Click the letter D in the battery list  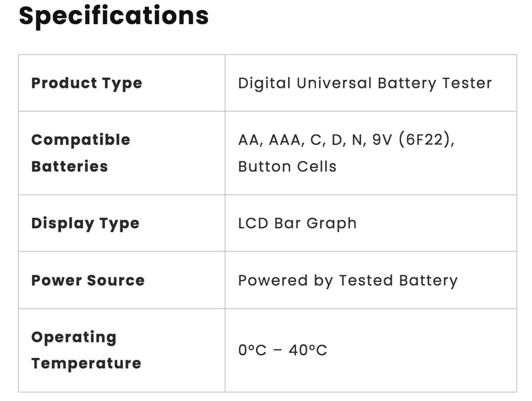[x=338, y=140]
